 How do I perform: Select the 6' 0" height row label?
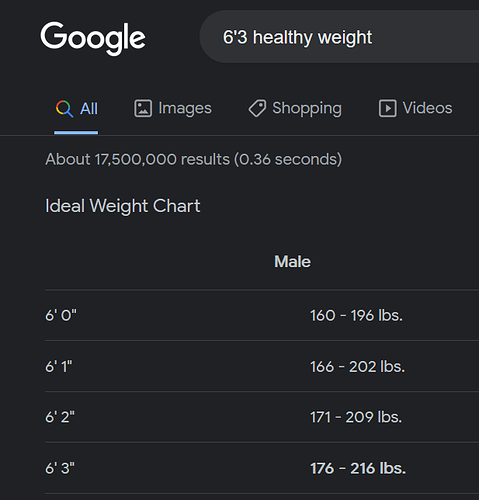pyautogui.click(x=61, y=315)
